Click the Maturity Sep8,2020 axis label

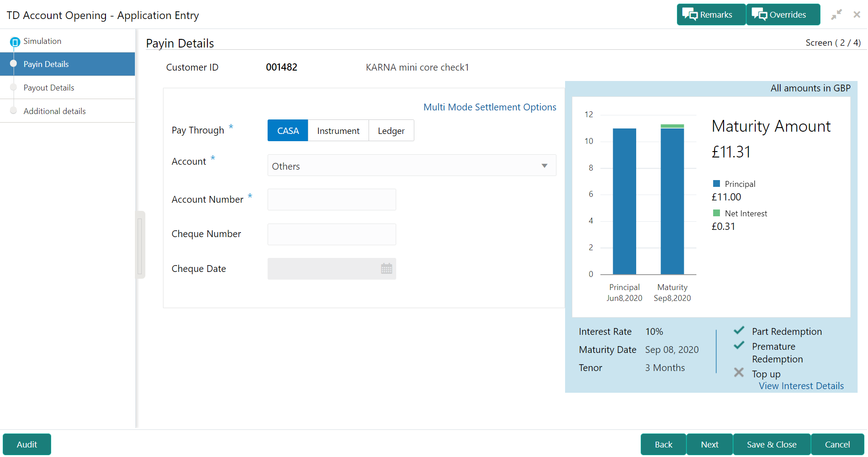(672, 293)
